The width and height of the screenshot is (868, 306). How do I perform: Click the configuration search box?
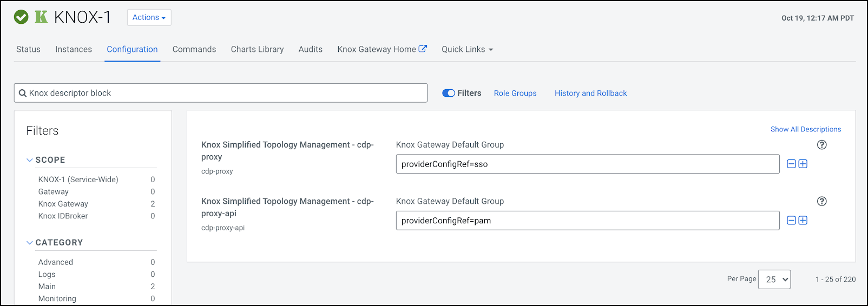coord(221,93)
